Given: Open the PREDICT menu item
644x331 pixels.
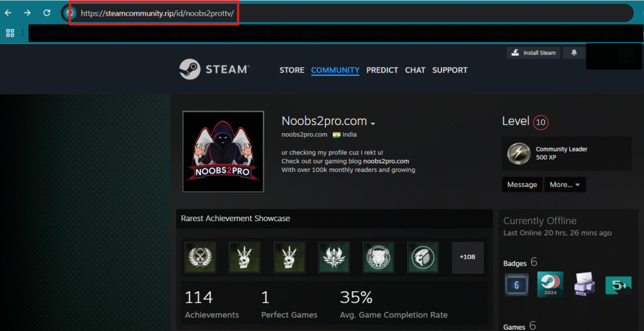Looking at the screenshot, I should [x=382, y=70].
